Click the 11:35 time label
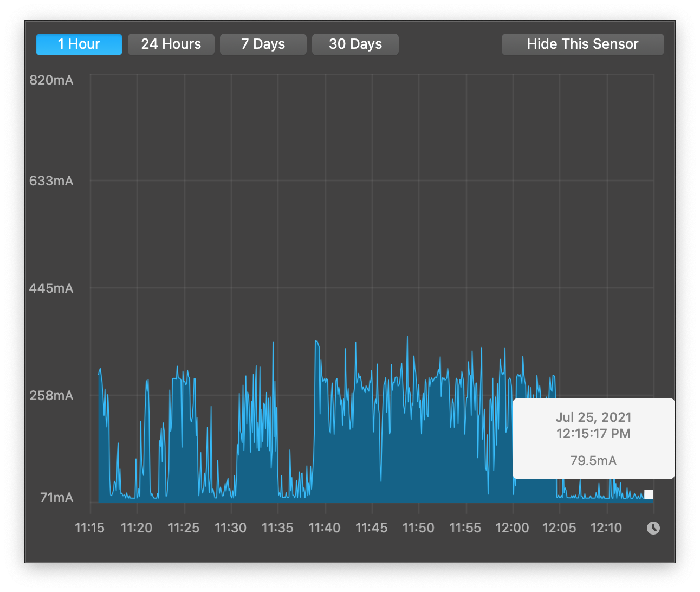The image size is (700, 592). tap(277, 528)
